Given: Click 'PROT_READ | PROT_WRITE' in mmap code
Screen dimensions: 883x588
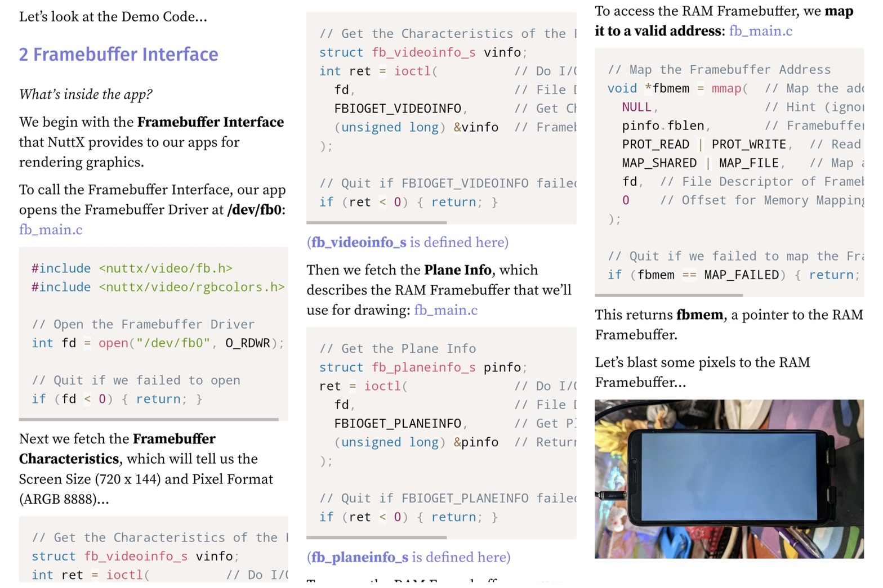Looking at the screenshot, I should pos(704,145).
